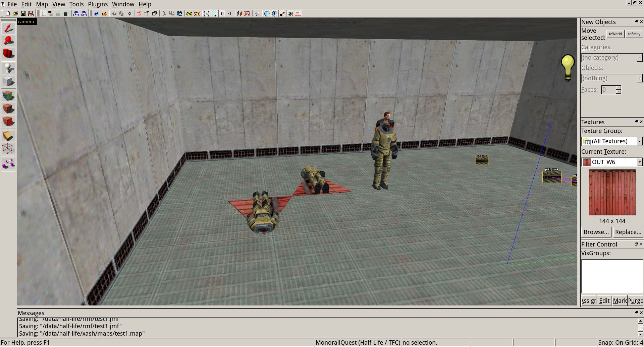The width and height of the screenshot is (644, 347).
Task: Save the current map (floppy disk)
Action: 23,13
